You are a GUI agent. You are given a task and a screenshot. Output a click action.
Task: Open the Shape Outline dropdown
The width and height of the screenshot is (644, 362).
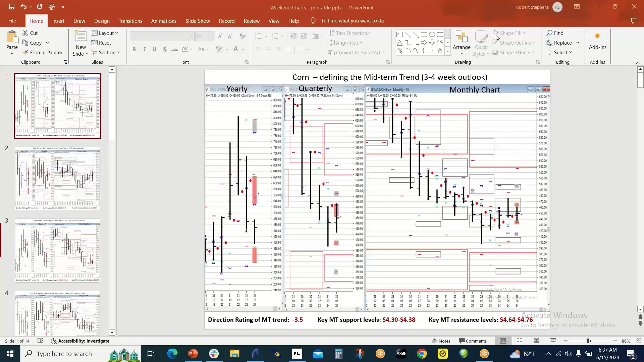(534, 43)
